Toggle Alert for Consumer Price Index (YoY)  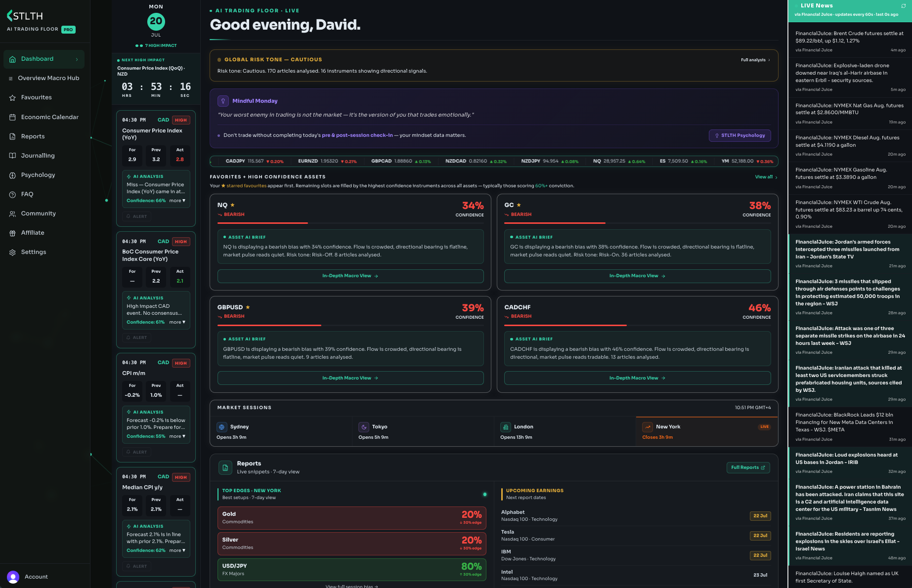(x=137, y=216)
